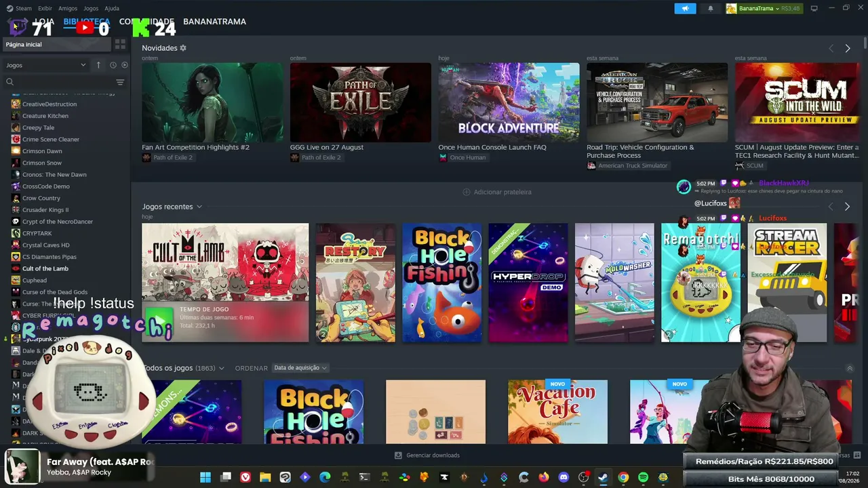The height and width of the screenshot is (488, 868).
Task: Open the American Truck Simulator news thumbnail
Action: click(x=657, y=102)
